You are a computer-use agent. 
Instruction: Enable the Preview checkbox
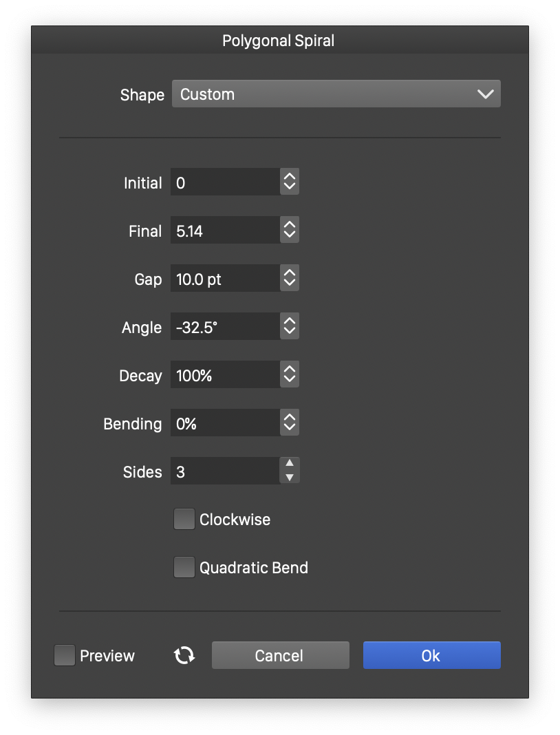tap(65, 655)
